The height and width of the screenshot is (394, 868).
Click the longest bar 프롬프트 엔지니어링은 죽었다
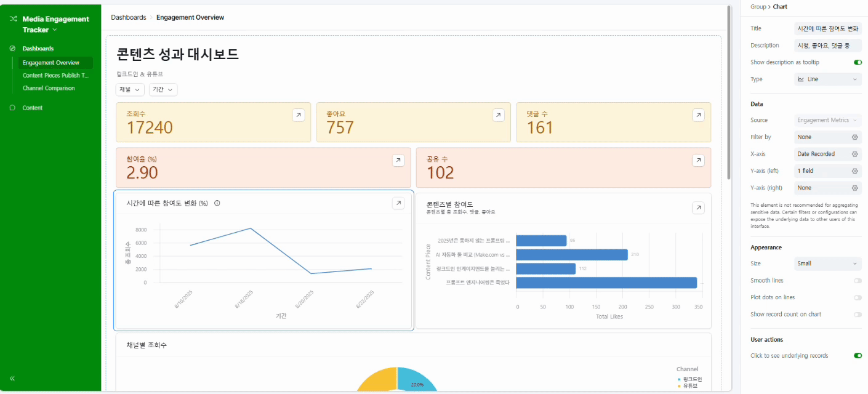[606, 283]
